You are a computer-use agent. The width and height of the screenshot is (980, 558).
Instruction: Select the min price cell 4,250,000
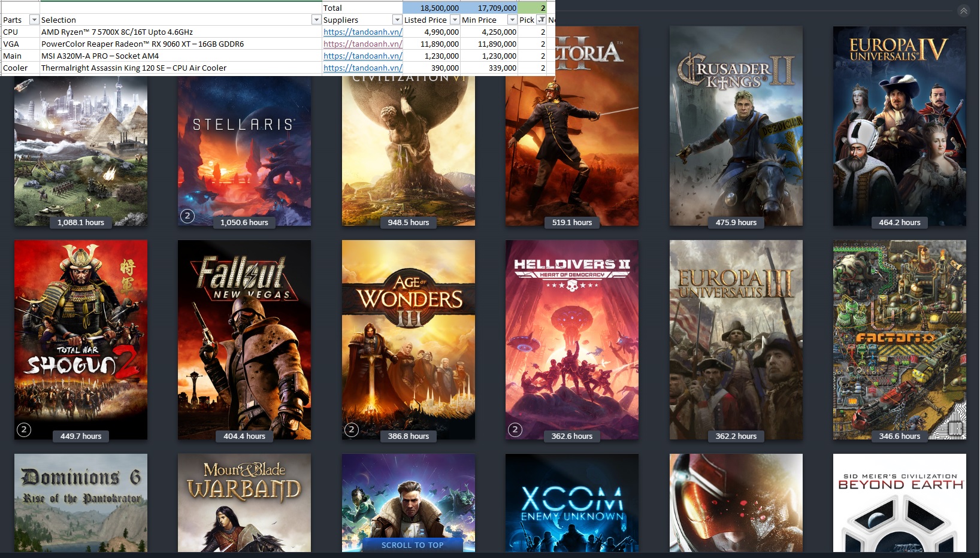[489, 32]
